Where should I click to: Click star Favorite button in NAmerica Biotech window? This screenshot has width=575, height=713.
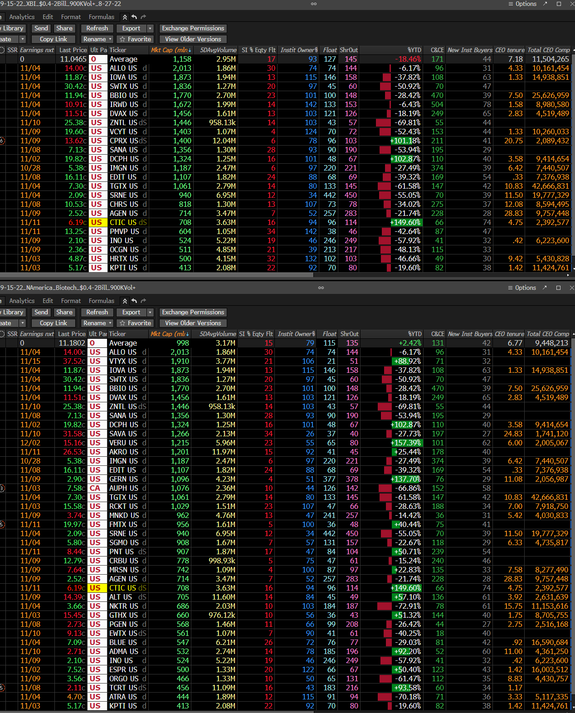[x=135, y=323]
